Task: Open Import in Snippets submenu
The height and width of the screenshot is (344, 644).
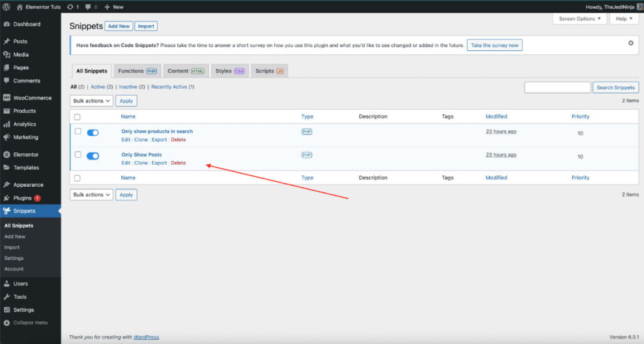Action: tap(12, 248)
